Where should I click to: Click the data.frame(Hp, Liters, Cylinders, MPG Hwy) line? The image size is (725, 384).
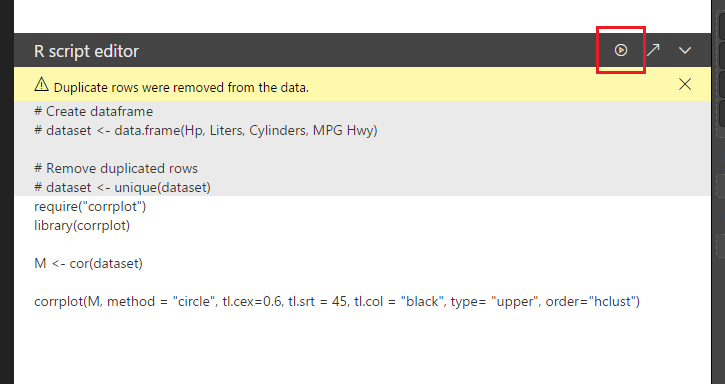pos(206,130)
